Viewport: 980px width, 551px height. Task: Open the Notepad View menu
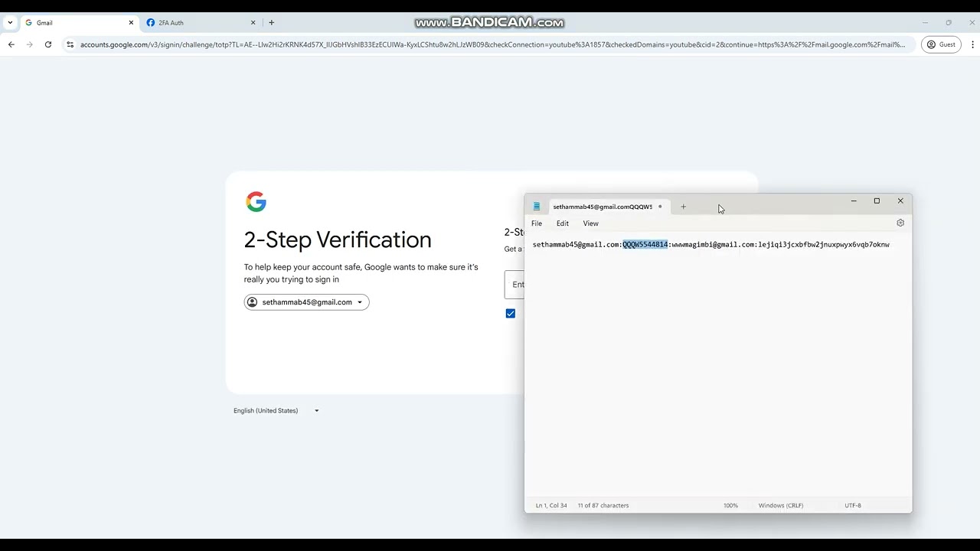[x=591, y=223]
